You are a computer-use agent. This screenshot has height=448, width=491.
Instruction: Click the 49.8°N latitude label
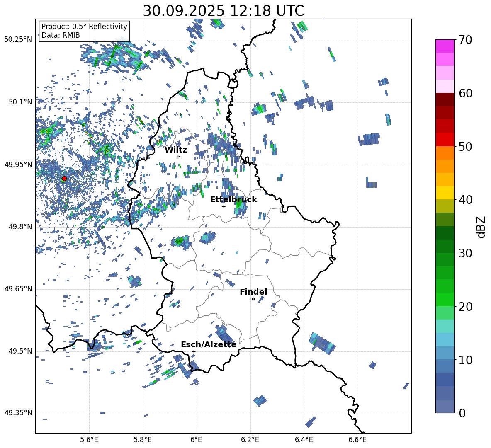click(x=20, y=227)
